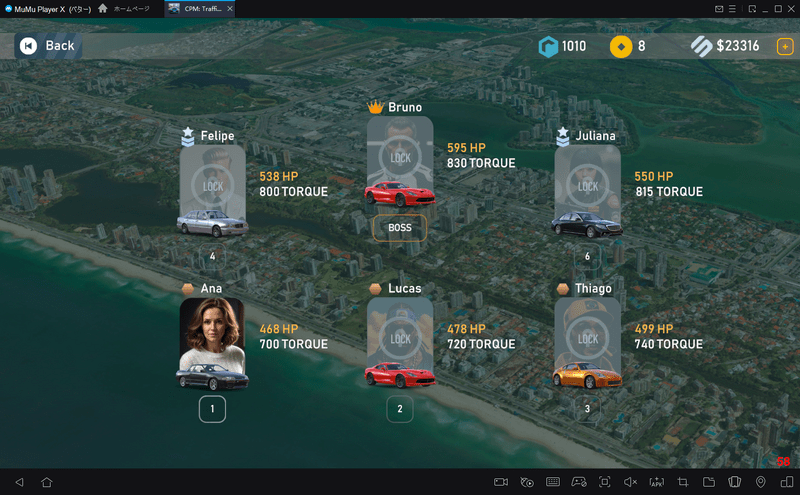Screen dimensions: 800x495
Task: Tap the plus icon to add cash
Action: coord(785,46)
